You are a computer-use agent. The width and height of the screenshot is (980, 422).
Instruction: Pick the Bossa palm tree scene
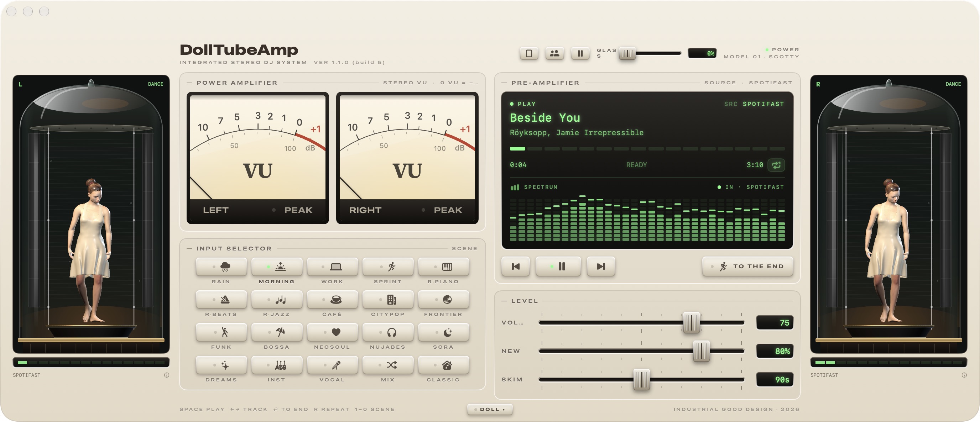click(277, 332)
